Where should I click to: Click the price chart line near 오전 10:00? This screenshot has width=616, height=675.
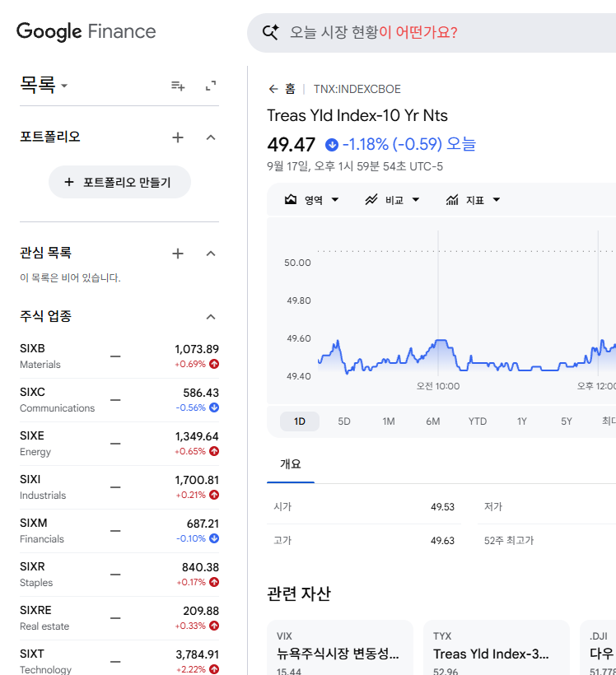click(x=438, y=341)
